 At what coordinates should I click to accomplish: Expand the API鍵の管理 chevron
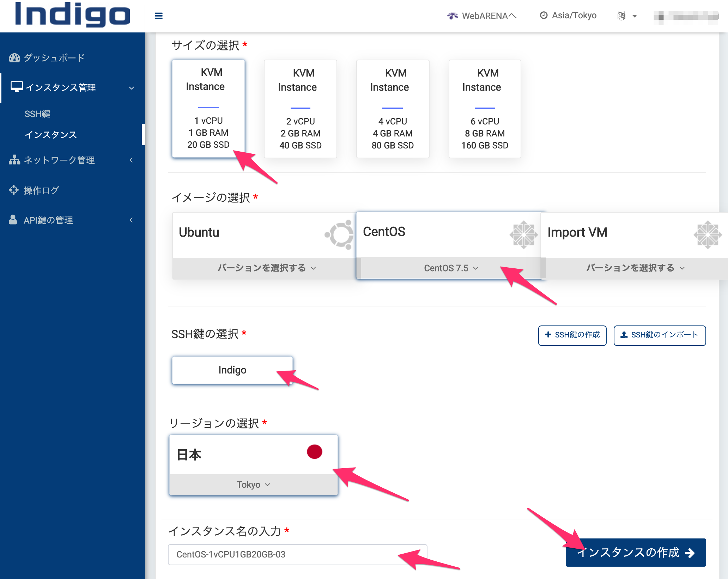pyautogui.click(x=131, y=220)
